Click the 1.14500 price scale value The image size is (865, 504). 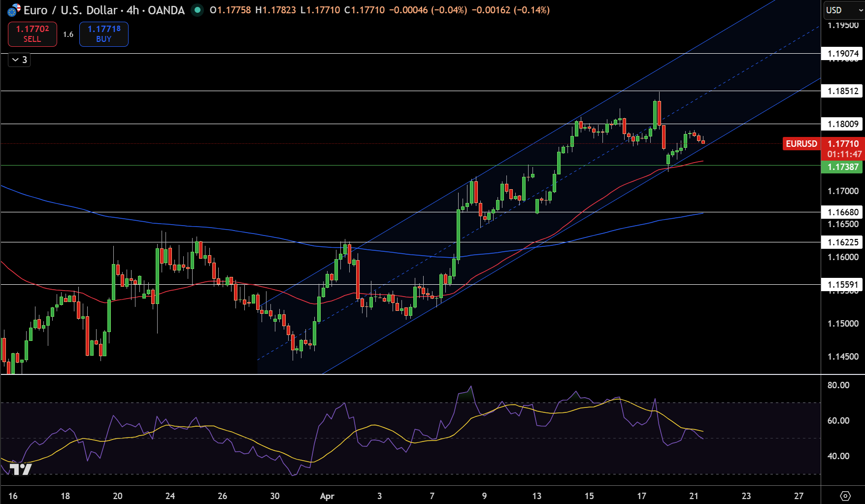[843, 357]
